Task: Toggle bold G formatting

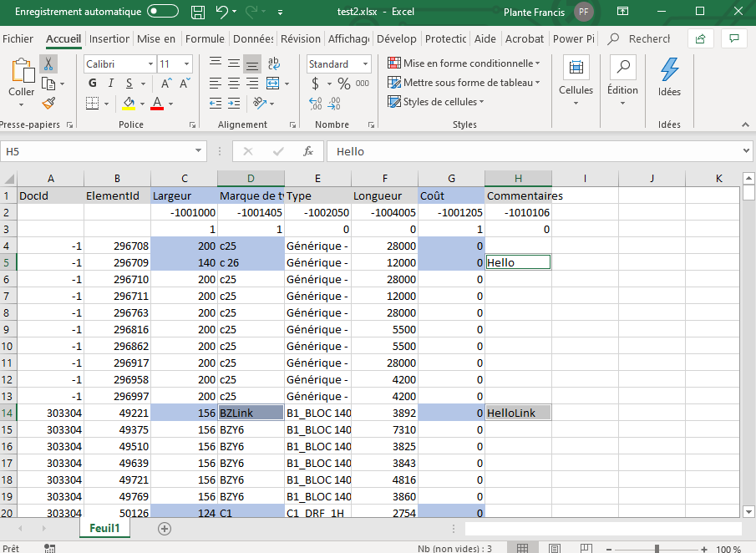Action: 93,84
